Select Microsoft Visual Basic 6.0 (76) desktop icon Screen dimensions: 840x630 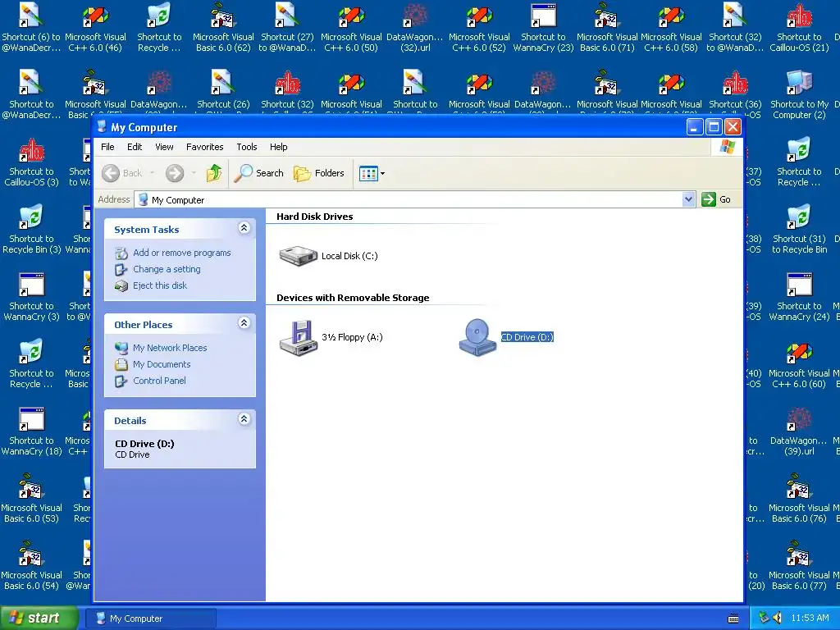point(799,499)
